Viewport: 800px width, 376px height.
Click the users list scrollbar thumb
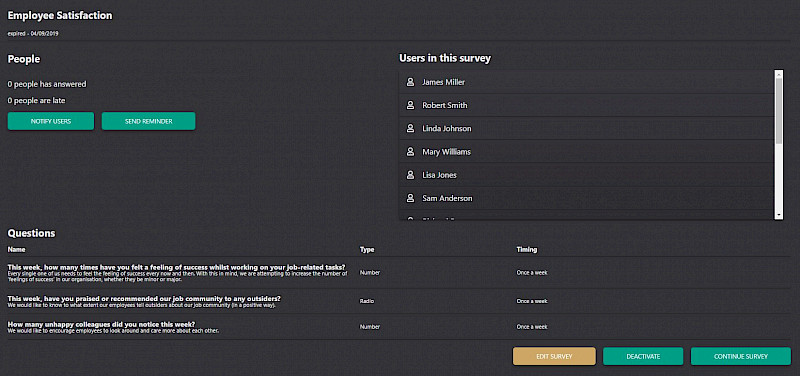pyautogui.click(x=779, y=110)
